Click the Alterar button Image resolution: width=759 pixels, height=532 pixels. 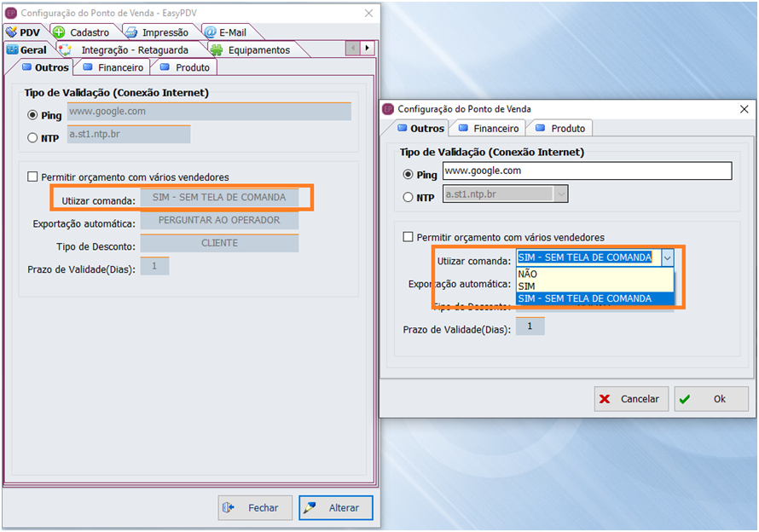[x=336, y=507]
